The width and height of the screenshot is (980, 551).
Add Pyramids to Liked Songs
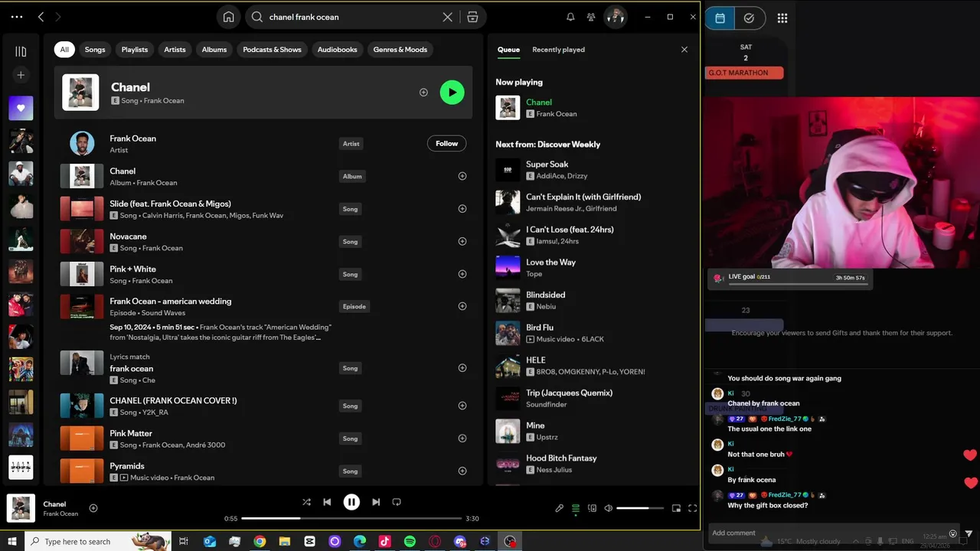(462, 471)
